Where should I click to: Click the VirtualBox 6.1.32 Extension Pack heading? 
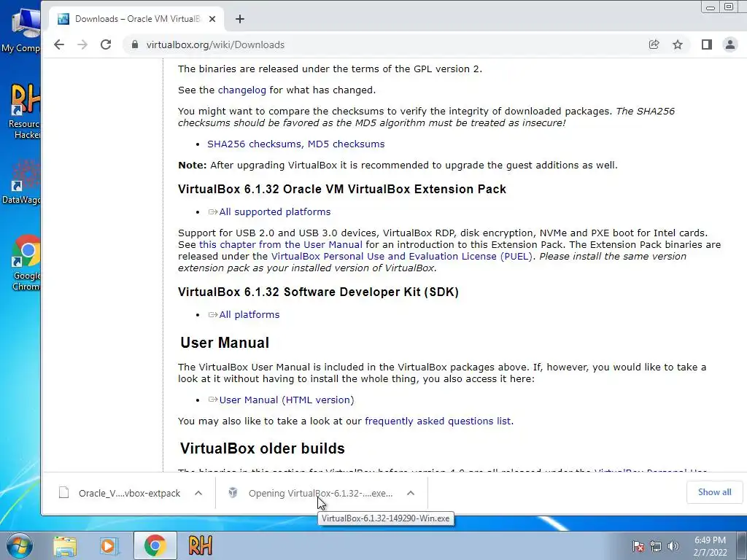(342, 189)
